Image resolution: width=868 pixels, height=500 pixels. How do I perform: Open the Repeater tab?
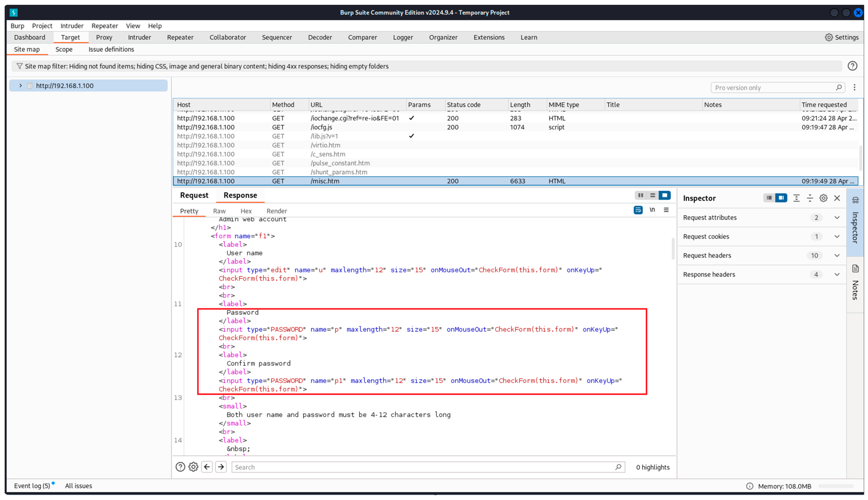[180, 37]
